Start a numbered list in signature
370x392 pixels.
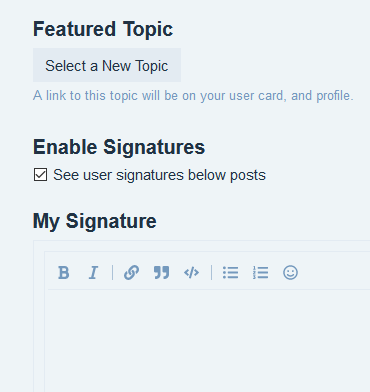pos(260,273)
